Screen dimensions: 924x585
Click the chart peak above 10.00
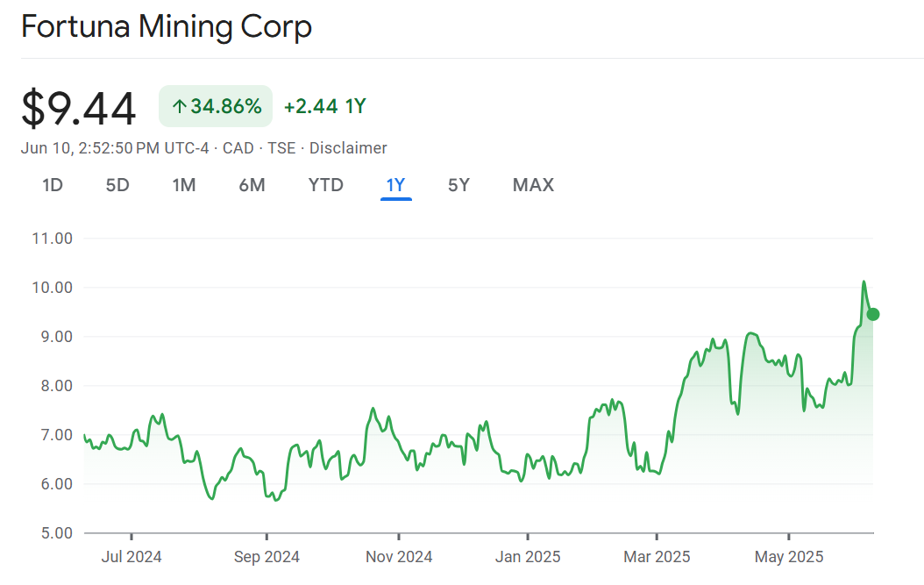(864, 282)
